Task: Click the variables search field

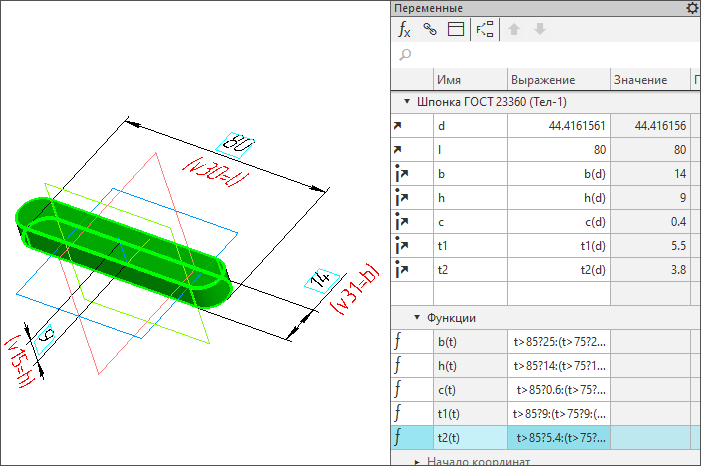Action: point(545,54)
